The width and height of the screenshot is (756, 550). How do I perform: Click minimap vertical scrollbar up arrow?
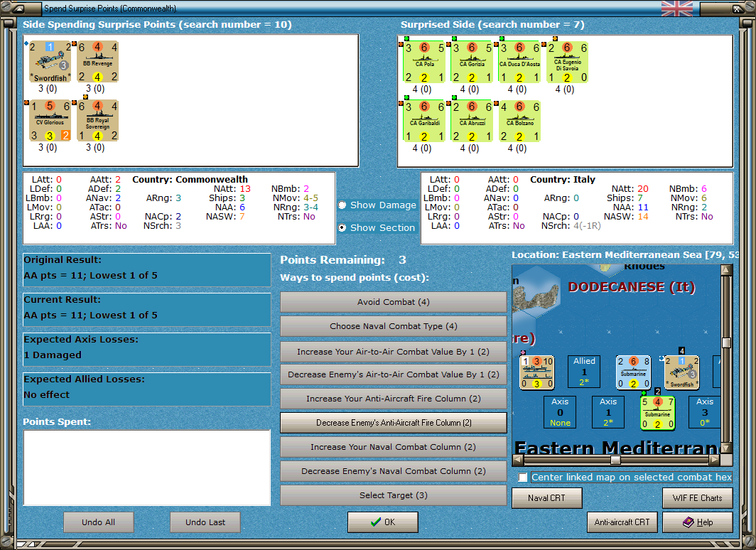tap(727, 270)
